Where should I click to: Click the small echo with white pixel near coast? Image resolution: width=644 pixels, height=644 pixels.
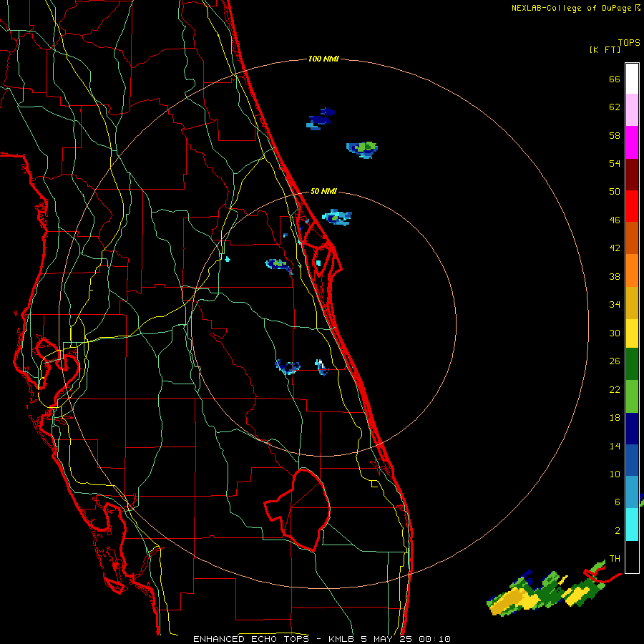pyautogui.click(x=321, y=367)
